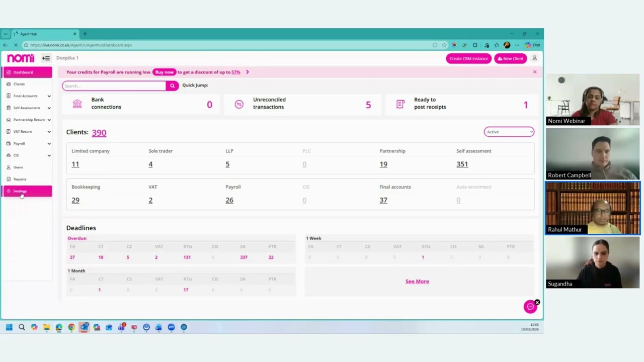This screenshot has height=362, width=644.
Task: Click the New Client button
Action: click(x=511, y=58)
